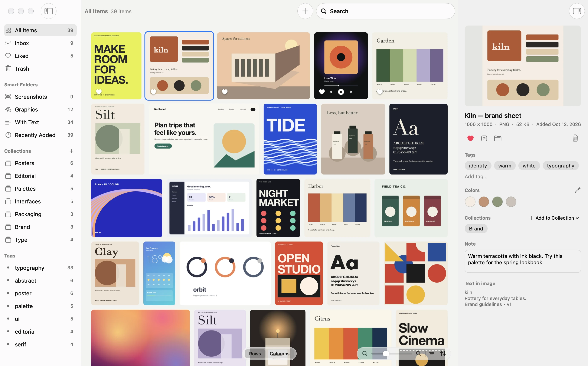The height and width of the screenshot is (366, 588).
Task: Pick a color with the eyedropper icon
Action: click(577, 190)
